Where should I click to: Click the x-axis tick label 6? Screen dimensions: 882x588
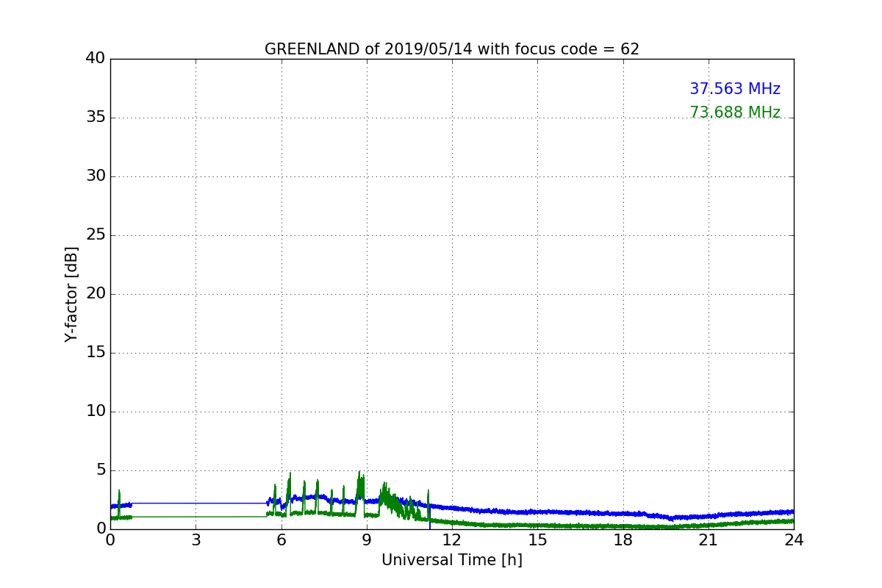(x=281, y=540)
